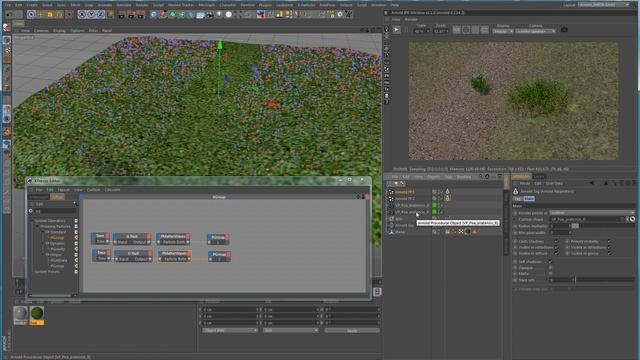The width and height of the screenshot is (640, 360).
Task: Click the green array icon
Action: click(182, 15)
